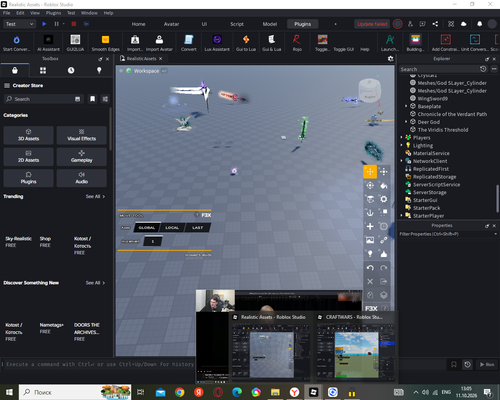Select ServerScriptService in Explorer
Viewport: 500px width, 400px height.
pyautogui.click(x=436, y=184)
